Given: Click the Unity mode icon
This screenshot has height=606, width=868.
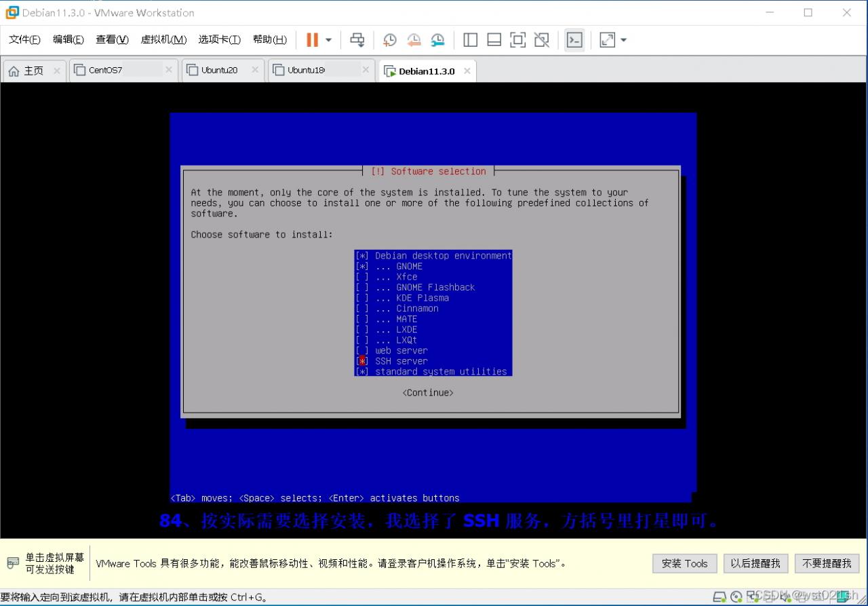Looking at the screenshot, I should [x=541, y=40].
